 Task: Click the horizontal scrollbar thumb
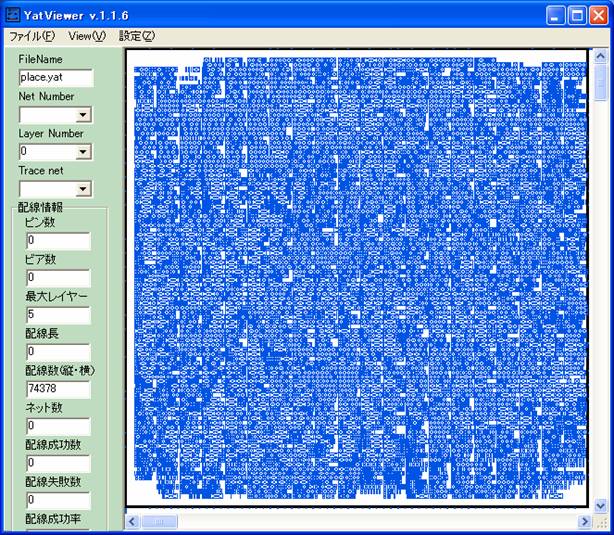point(159,522)
